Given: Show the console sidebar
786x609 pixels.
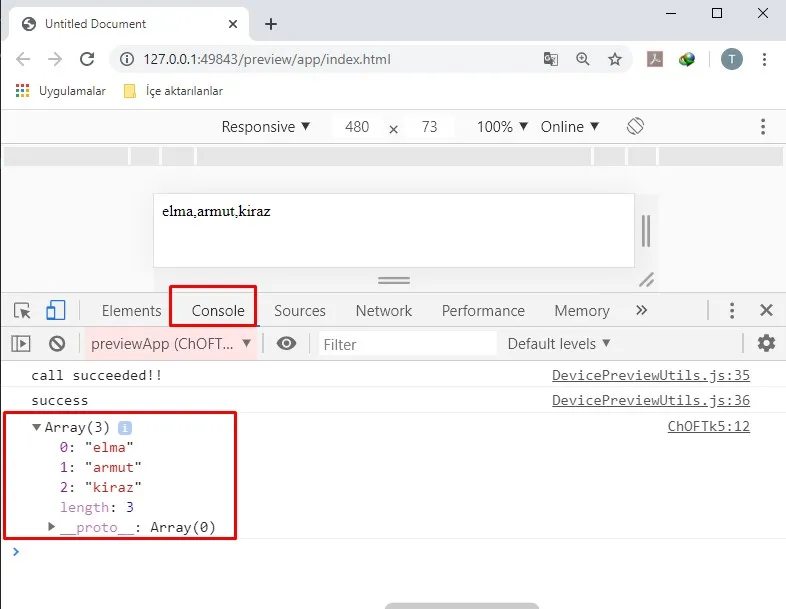Looking at the screenshot, I should pos(21,343).
